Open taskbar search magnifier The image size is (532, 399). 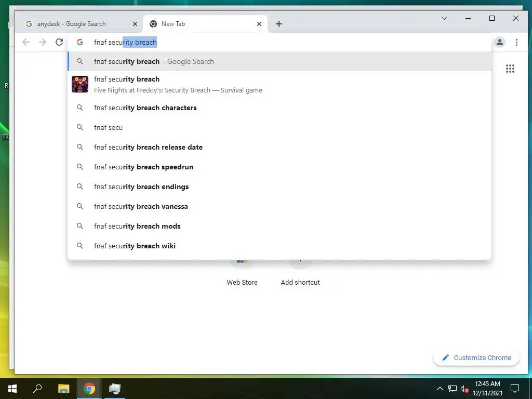click(x=37, y=388)
